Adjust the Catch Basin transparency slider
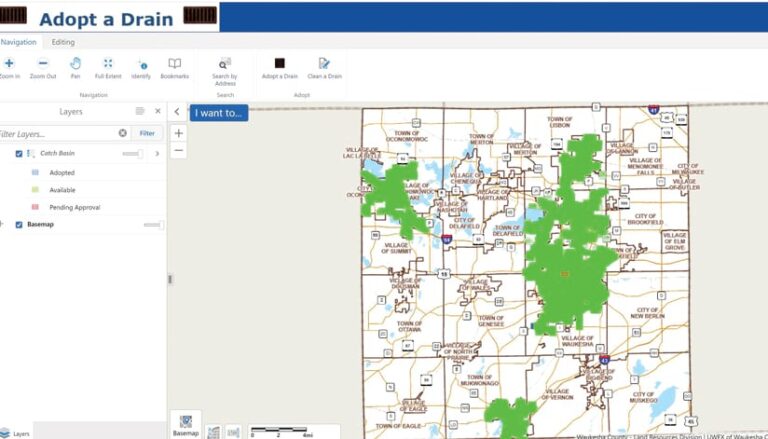Screen dimensions: 768x439 coord(133,154)
